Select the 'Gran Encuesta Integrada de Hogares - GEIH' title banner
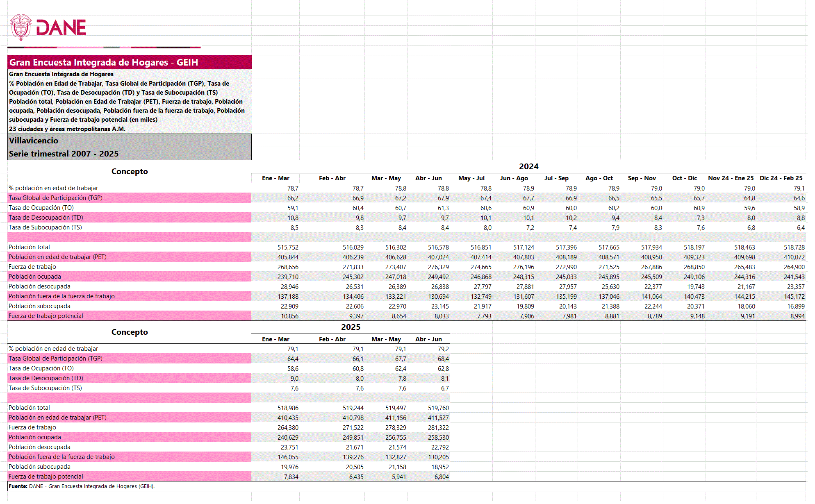 tap(130, 62)
